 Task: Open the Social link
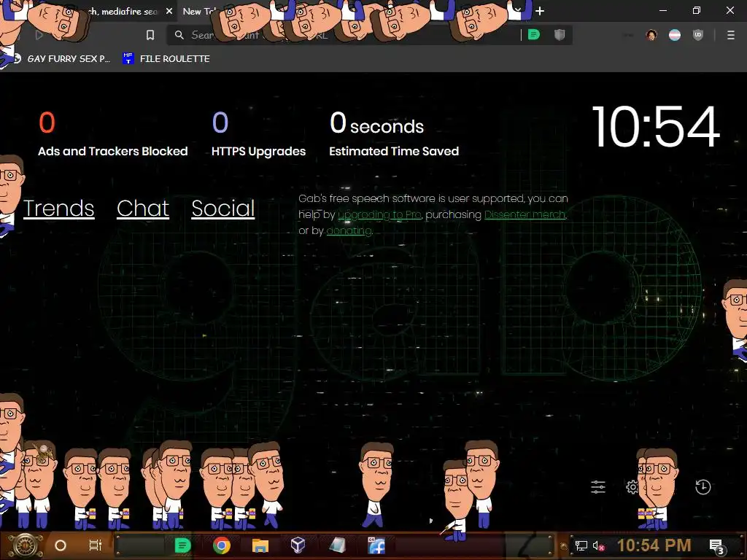tap(223, 208)
